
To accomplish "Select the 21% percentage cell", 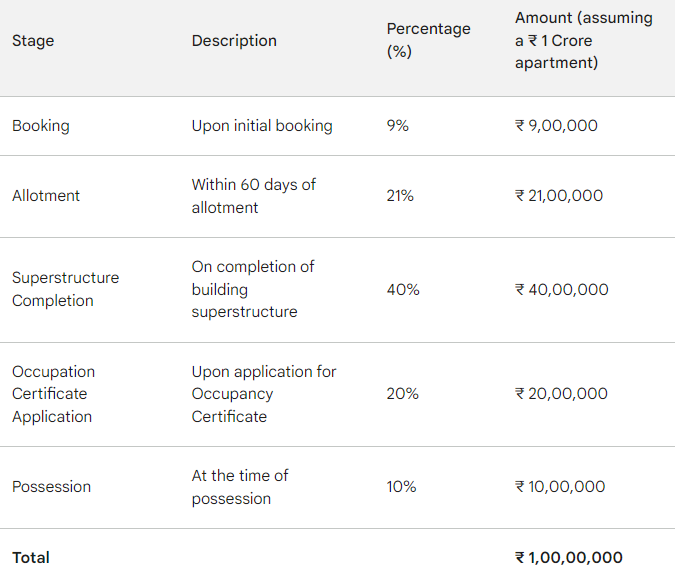I will 400,196.
